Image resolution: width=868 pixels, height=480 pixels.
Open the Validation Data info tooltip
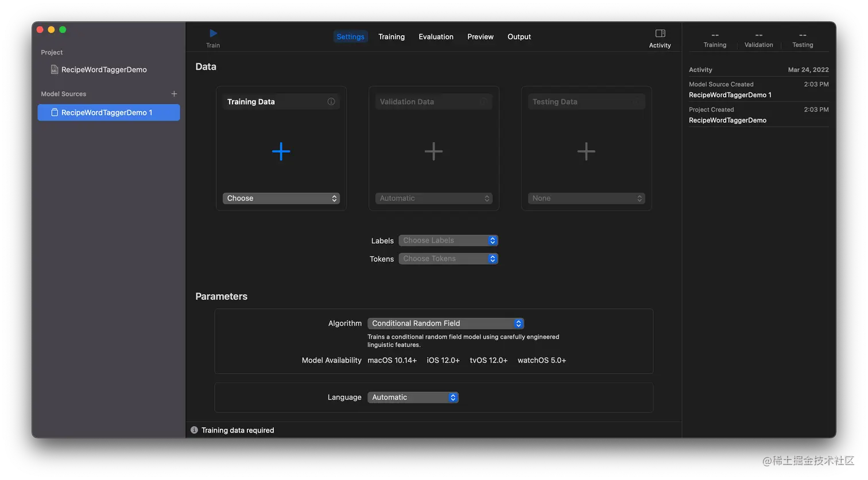[x=483, y=101]
